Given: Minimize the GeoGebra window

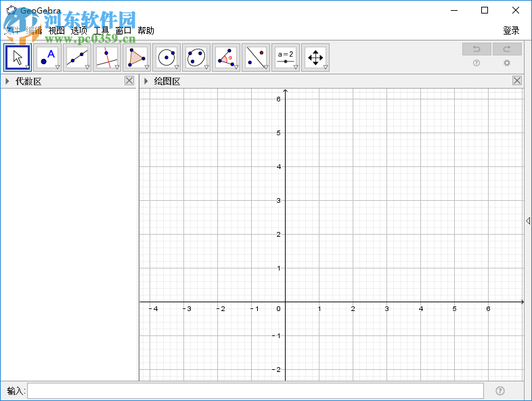Looking at the screenshot, I should click(x=454, y=11).
